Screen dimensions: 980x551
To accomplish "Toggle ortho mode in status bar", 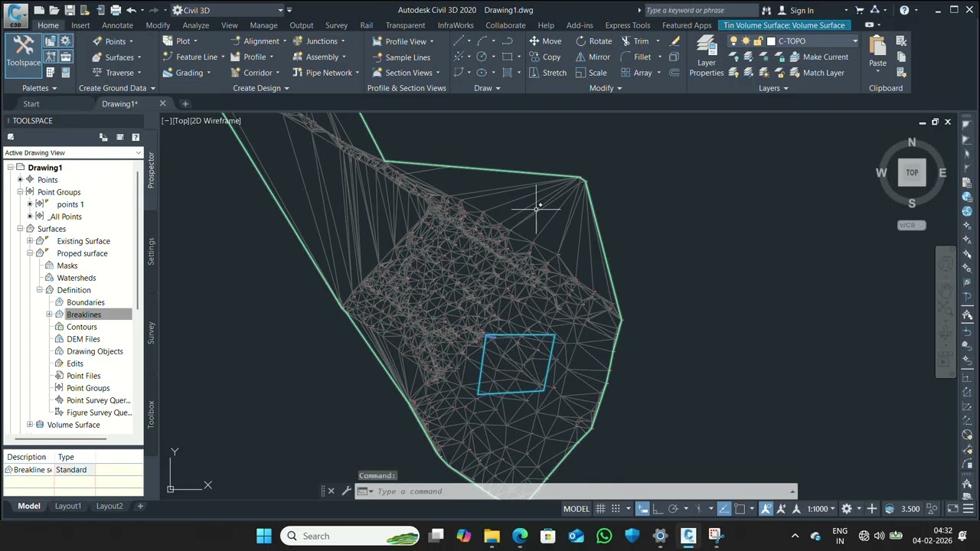I will [658, 509].
